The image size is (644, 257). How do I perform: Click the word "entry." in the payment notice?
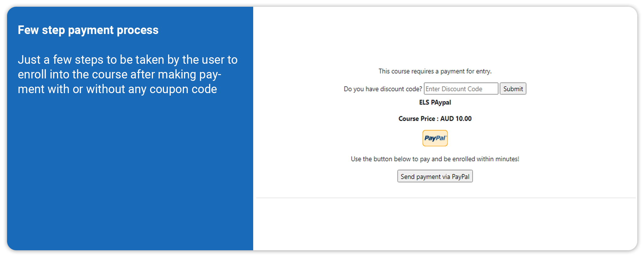[483, 71]
